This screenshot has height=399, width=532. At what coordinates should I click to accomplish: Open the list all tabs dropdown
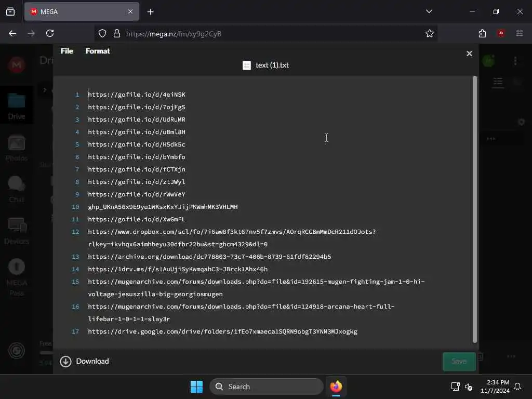[x=429, y=11]
